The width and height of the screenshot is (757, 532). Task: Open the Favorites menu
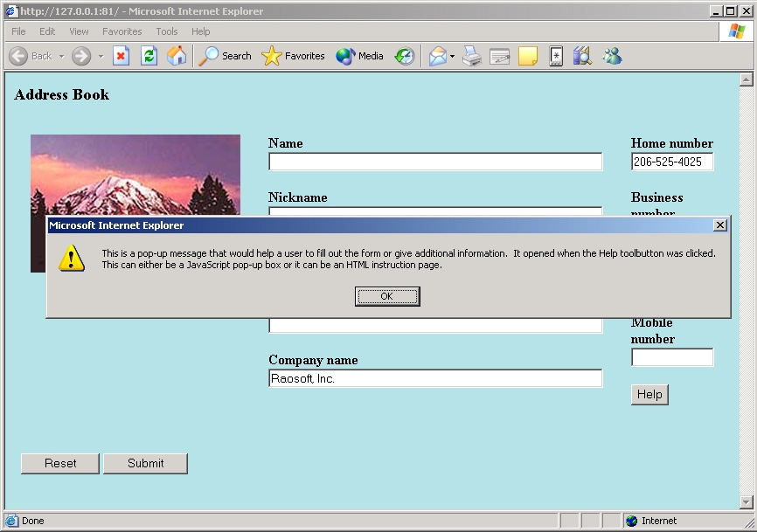pyautogui.click(x=122, y=31)
